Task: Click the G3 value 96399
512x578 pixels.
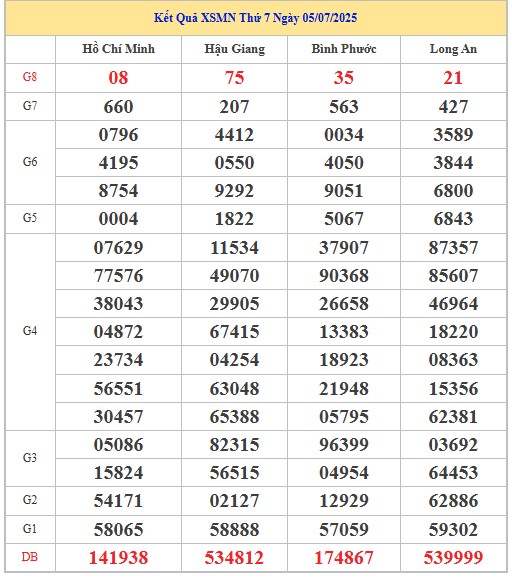Action: click(344, 445)
